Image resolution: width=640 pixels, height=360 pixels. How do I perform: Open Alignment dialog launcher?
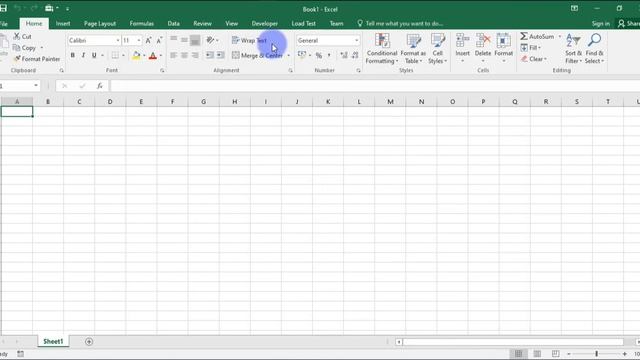(x=291, y=71)
